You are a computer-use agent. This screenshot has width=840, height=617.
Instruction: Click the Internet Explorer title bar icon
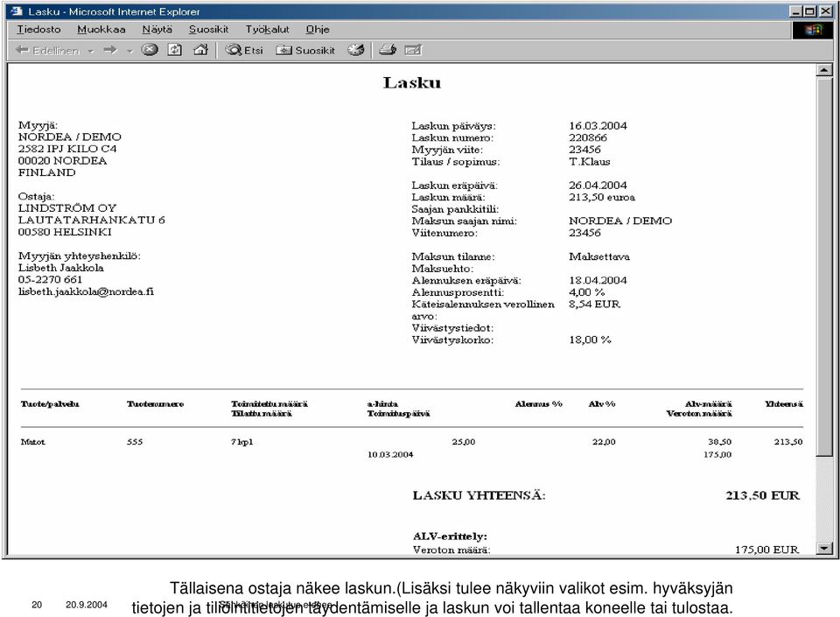[x=17, y=11]
